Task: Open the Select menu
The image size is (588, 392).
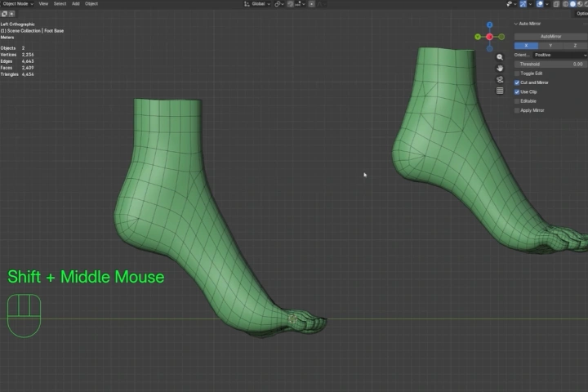Action: [x=60, y=4]
